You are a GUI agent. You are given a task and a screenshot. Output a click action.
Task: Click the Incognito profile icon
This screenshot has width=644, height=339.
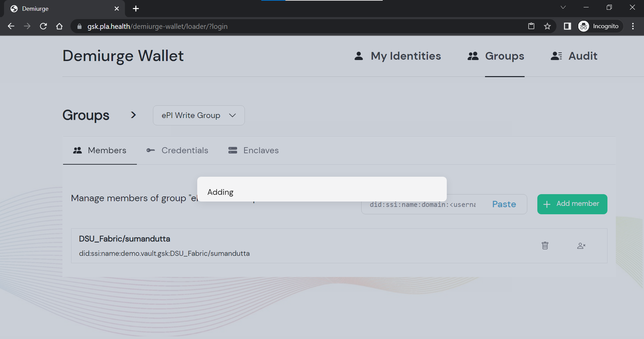[x=584, y=26]
